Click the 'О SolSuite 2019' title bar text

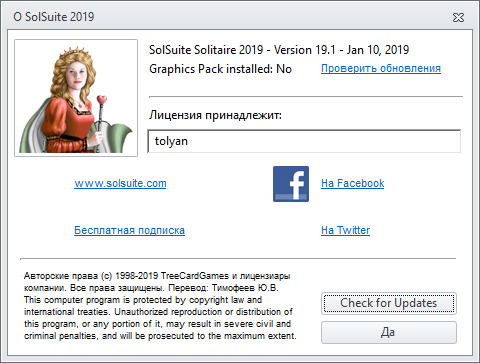coord(54,17)
